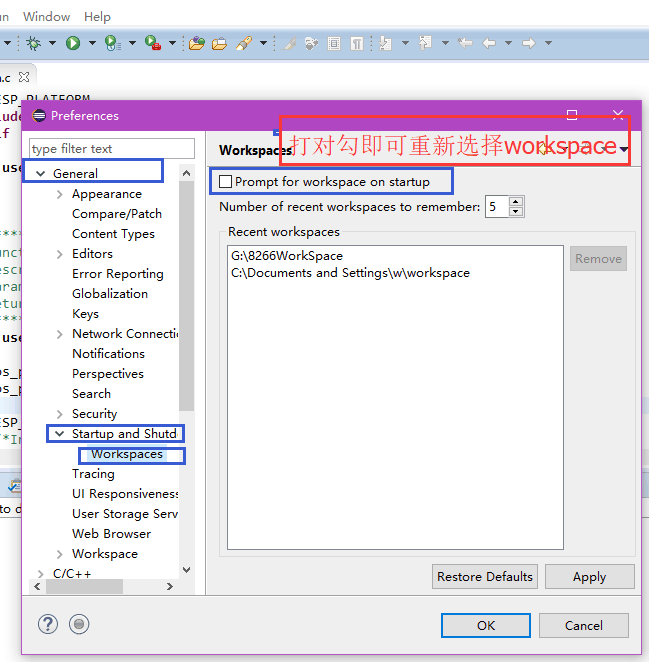Image resolution: width=649 pixels, height=662 pixels.
Task: Select Notifications preference page
Action: click(109, 353)
